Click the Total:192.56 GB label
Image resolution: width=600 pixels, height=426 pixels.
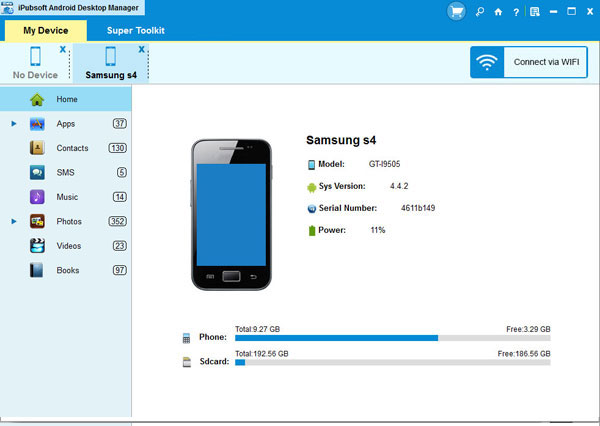click(262, 354)
